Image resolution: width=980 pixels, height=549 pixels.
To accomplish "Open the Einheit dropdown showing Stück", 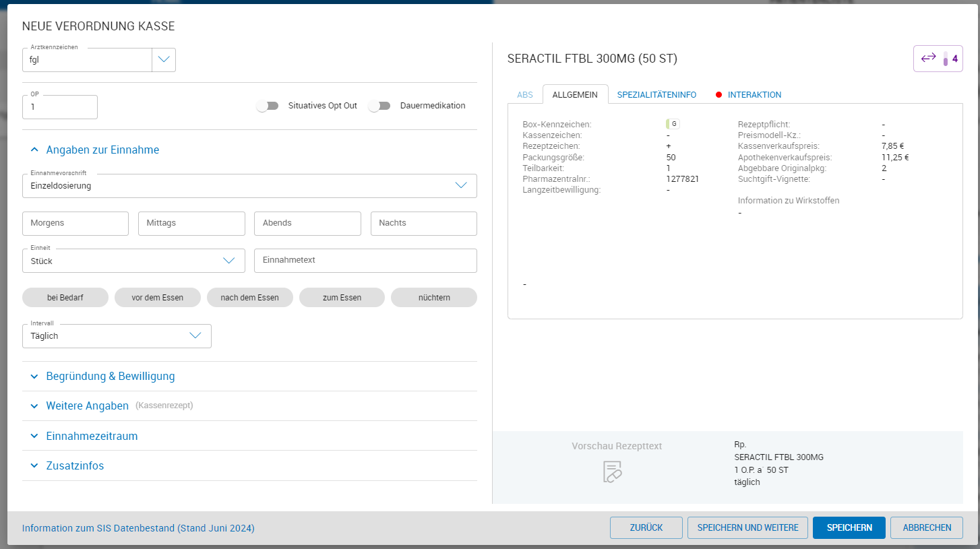I will coord(133,261).
